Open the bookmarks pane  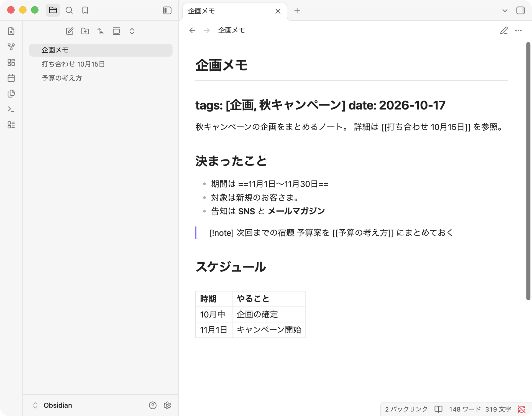click(x=85, y=10)
